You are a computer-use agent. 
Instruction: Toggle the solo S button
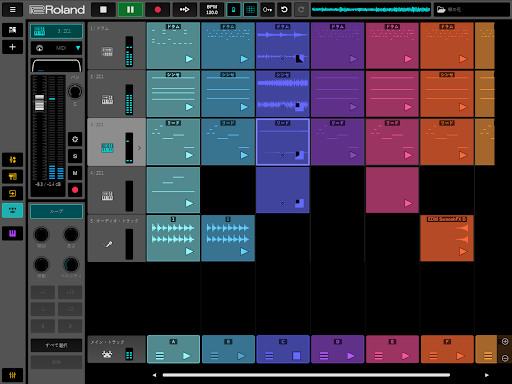point(75,156)
